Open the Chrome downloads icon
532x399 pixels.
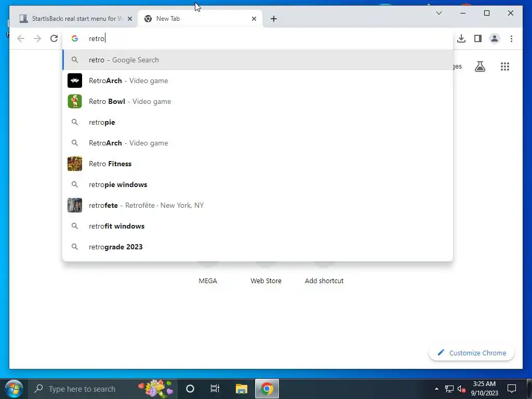pos(461,38)
